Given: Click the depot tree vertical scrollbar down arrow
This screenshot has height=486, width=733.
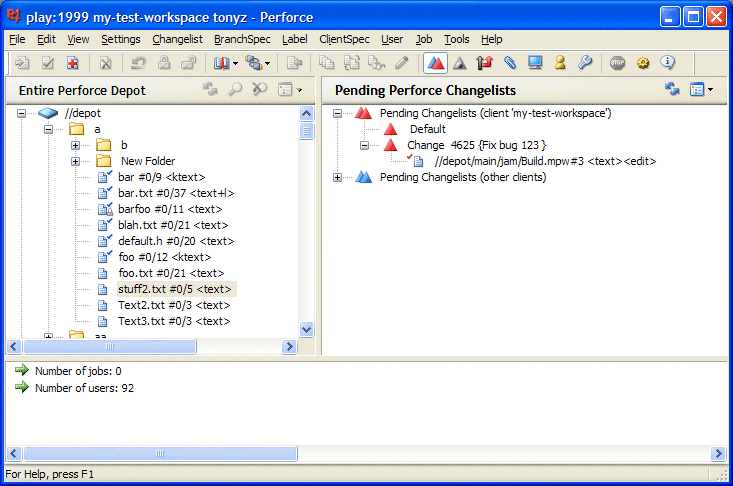Looking at the screenshot, I should (x=307, y=329).
